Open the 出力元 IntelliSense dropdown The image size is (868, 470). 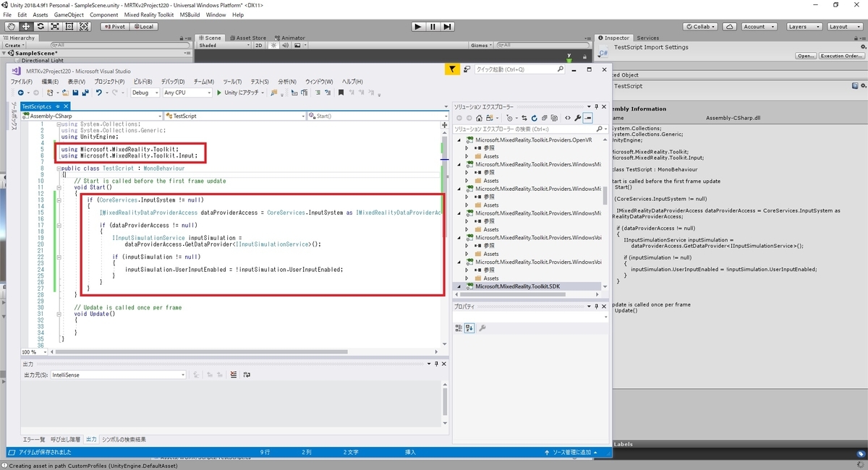pyautogui.click(x=119, y=375)
